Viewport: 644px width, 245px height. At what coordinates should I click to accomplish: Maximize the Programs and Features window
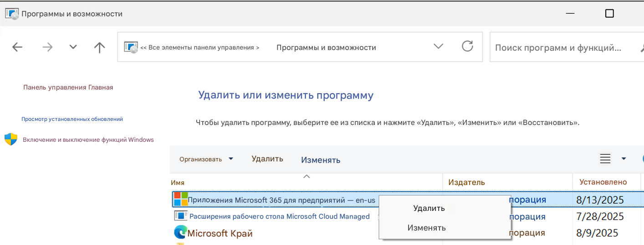[x=609, y=14]
